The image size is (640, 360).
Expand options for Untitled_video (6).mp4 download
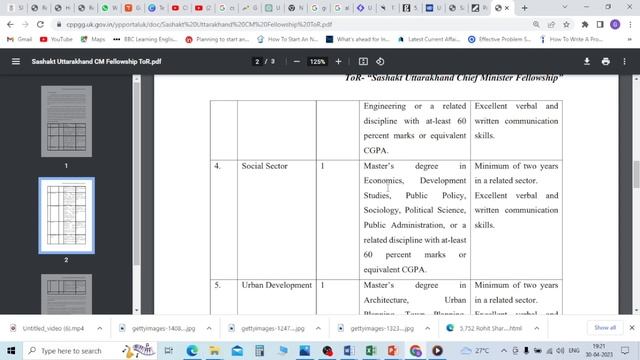(100, 328)
